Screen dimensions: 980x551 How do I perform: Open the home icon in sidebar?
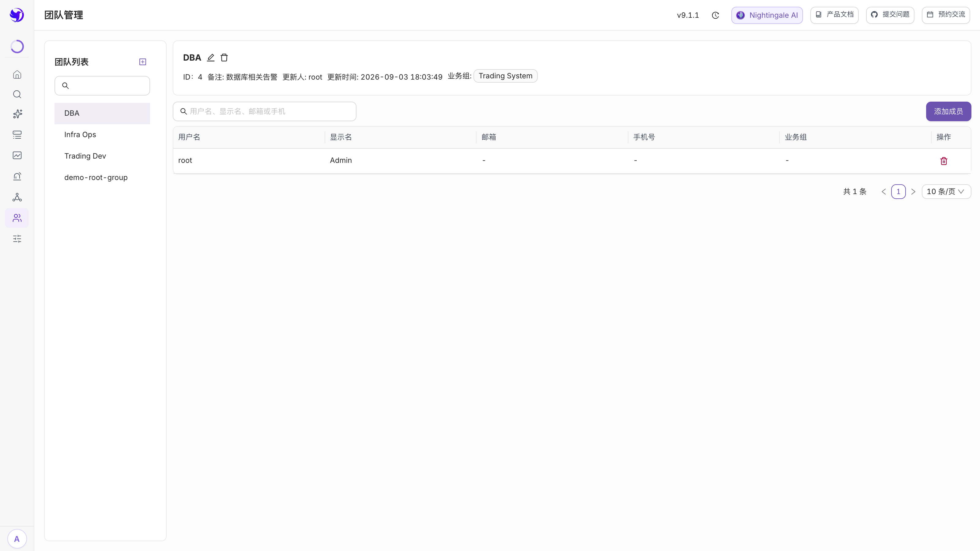coord(17,74)
